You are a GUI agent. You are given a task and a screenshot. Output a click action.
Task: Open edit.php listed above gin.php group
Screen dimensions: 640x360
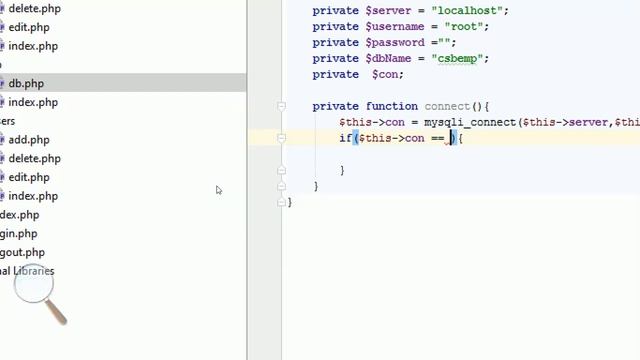[x=29, y=177]
